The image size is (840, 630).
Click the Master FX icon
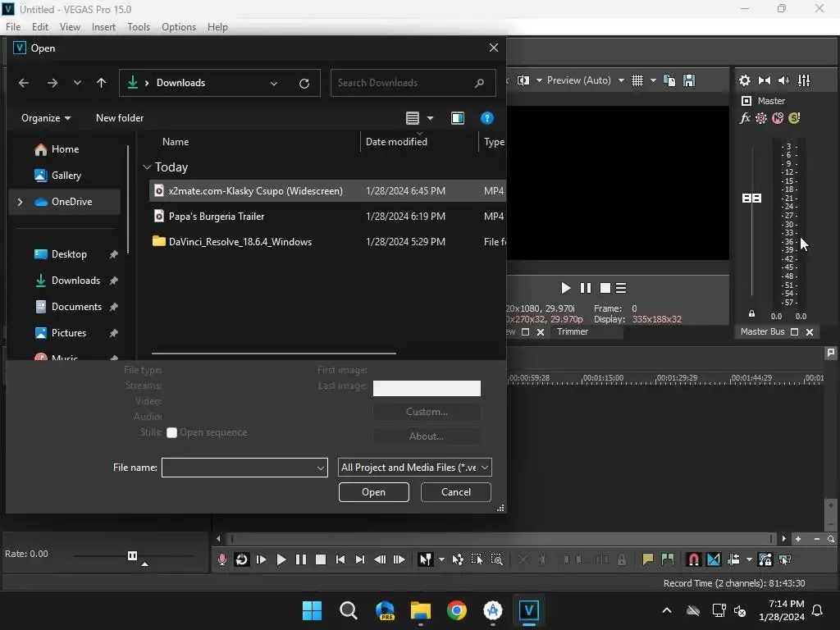click(x=745, y=118)
